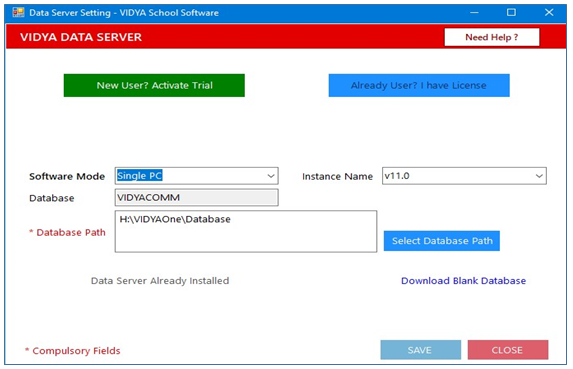The image size is (573, 369).
Task: Minimize the Data Server Setting window
Action: tap(474, 12)
